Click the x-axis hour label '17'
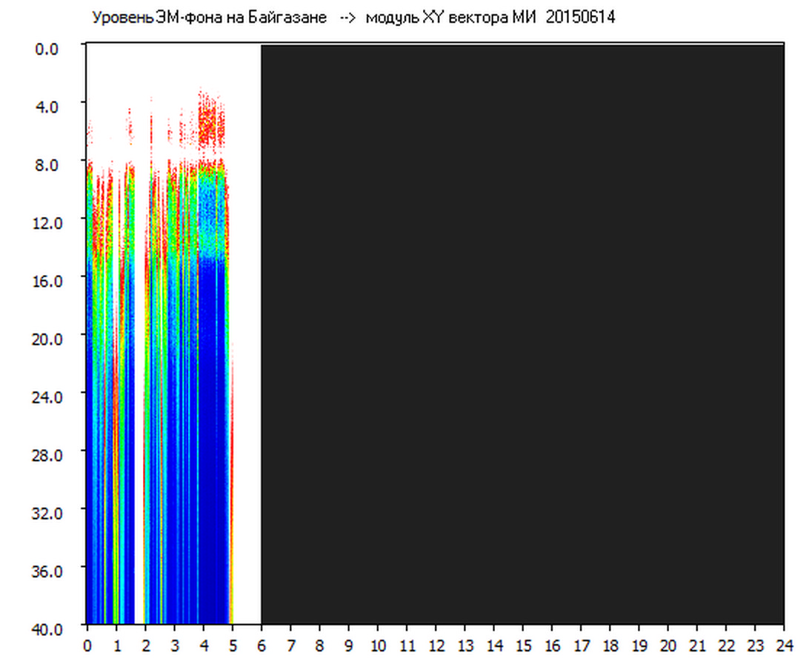Image resolution: width=812 pixels, height=667 pixels. [x=582, y=646]
